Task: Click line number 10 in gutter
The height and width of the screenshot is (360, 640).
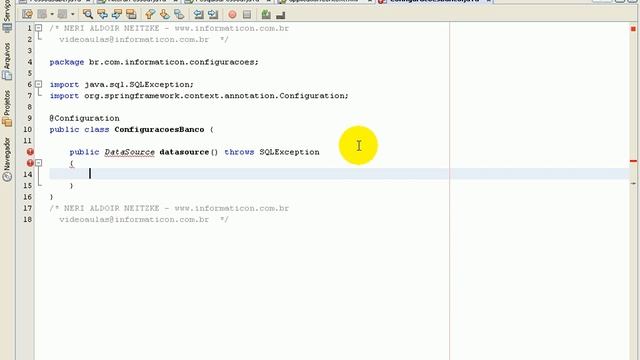Action: tap(27, 129)
